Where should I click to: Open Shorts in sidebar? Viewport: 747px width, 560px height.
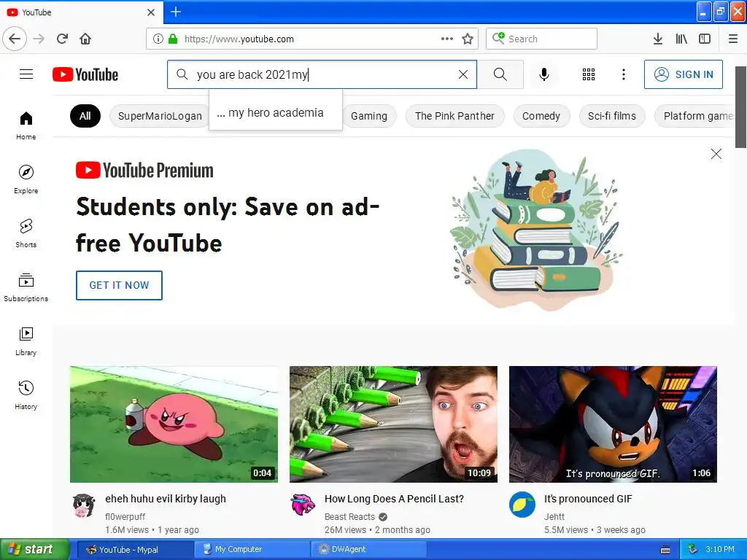click(x=26, y=233)
